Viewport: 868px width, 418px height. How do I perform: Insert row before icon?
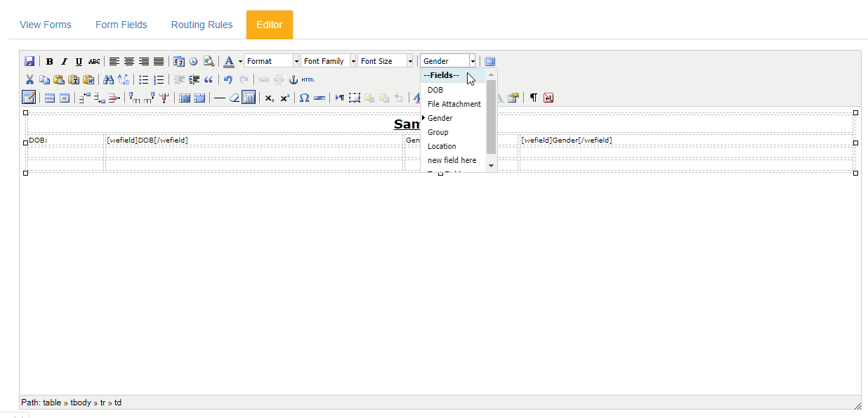(85, 98)
